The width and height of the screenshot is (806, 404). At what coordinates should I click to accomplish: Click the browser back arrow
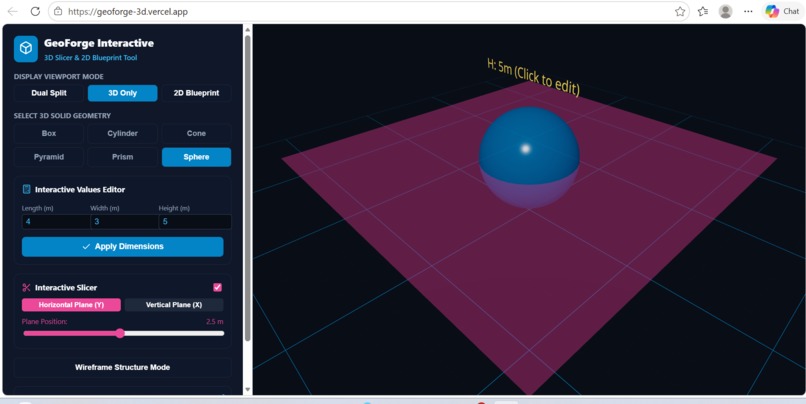point(13,11)
